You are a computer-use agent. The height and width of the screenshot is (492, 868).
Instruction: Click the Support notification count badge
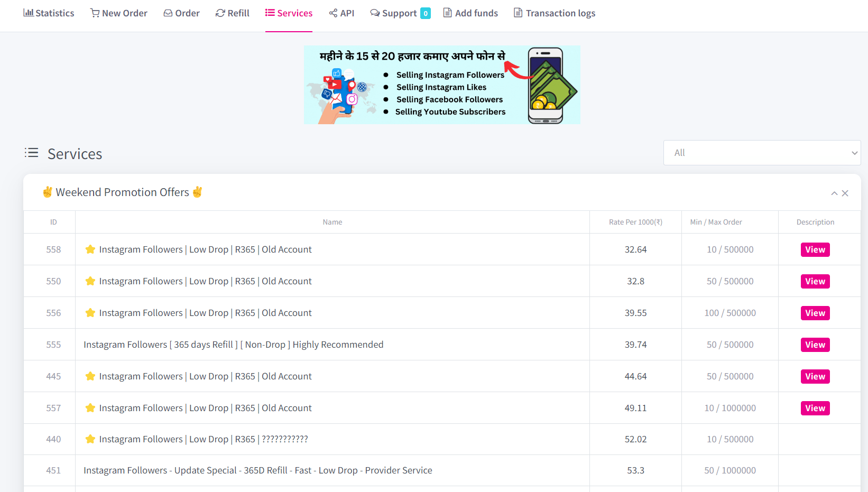coord(426,14)
